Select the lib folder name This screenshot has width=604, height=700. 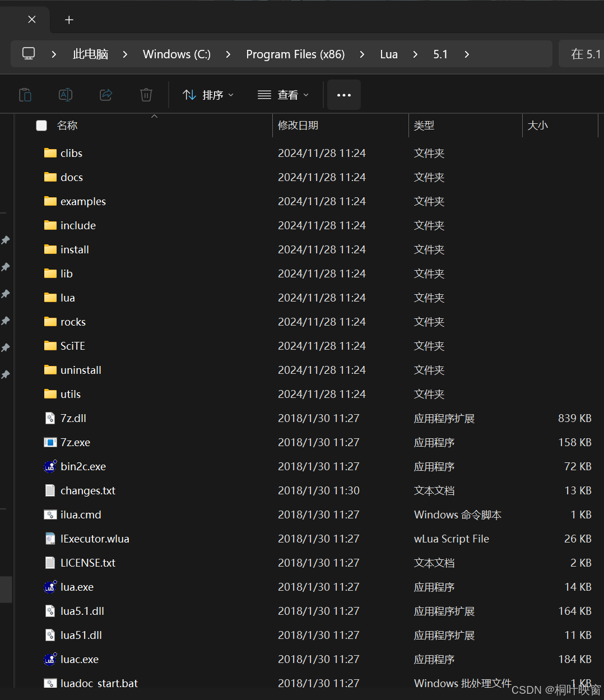click(67, 273)
